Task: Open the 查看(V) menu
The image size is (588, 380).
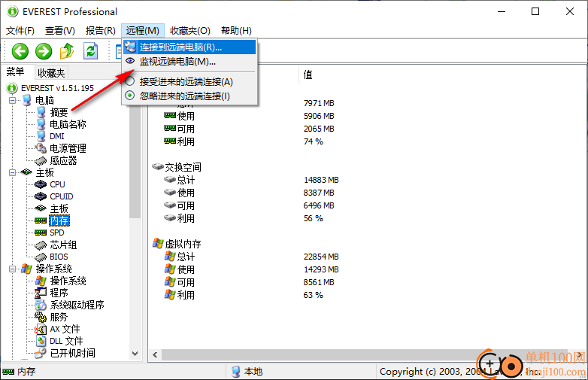Action: click(x=60, y=31)
